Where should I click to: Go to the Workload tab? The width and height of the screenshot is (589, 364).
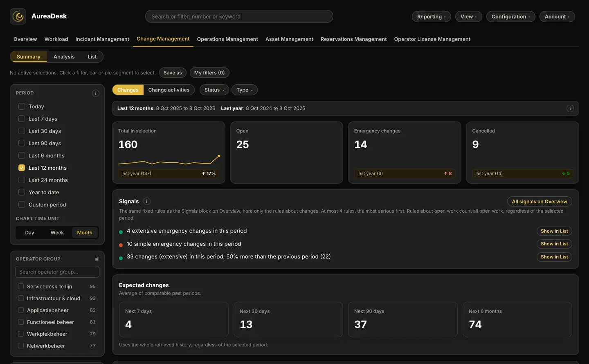coord(56,39)
